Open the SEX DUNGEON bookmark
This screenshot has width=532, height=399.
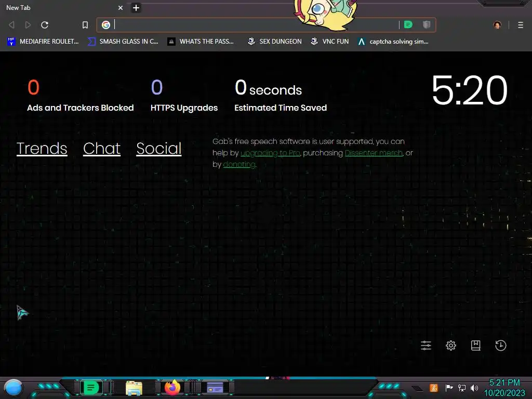click(274, 42)
